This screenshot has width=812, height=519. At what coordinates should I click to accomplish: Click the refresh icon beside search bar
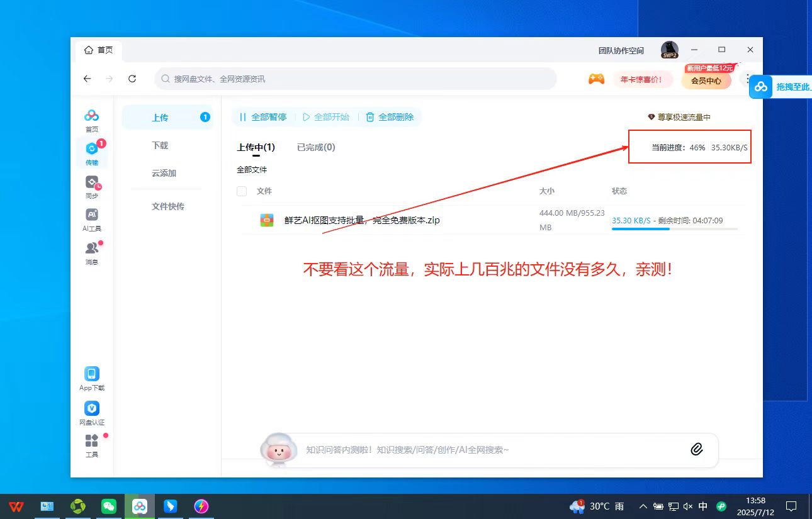(x=132, y=79)
